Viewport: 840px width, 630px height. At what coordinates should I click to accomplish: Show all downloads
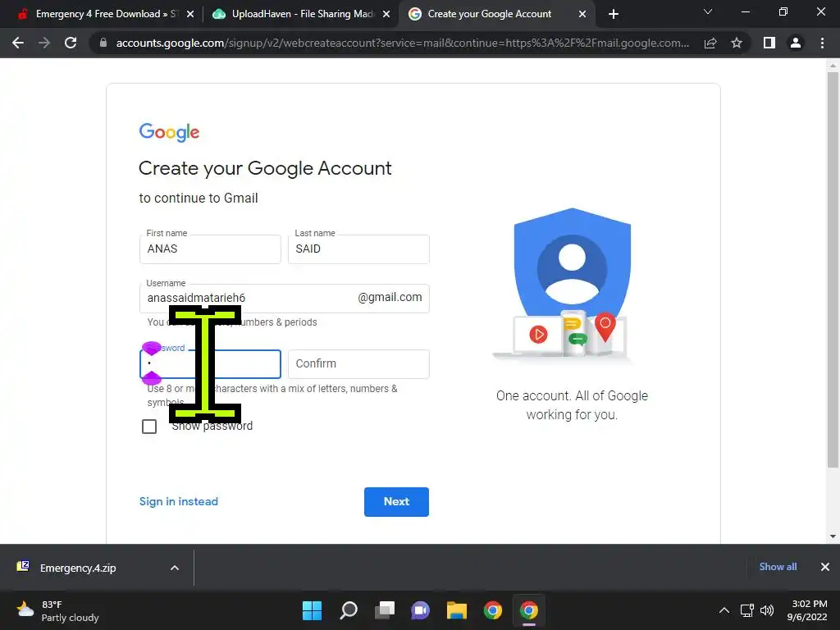click(x=778, y=567)
